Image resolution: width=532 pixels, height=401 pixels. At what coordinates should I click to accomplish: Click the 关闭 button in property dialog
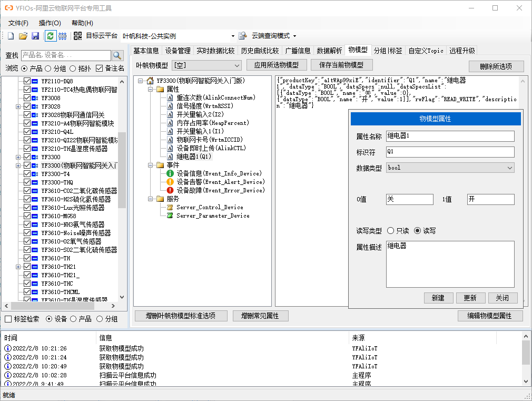503,298
